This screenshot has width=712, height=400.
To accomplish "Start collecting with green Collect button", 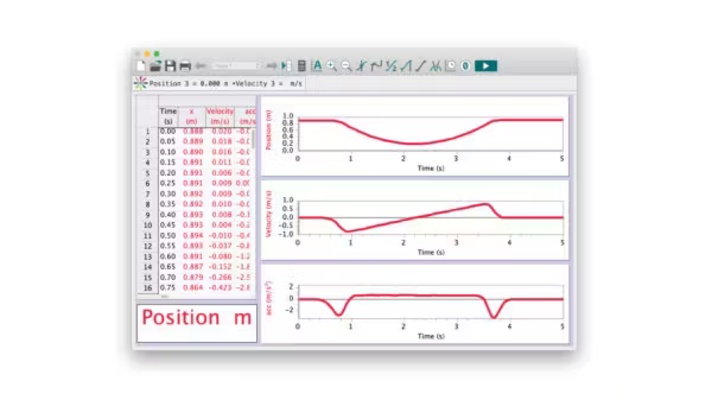I will 486,66.
